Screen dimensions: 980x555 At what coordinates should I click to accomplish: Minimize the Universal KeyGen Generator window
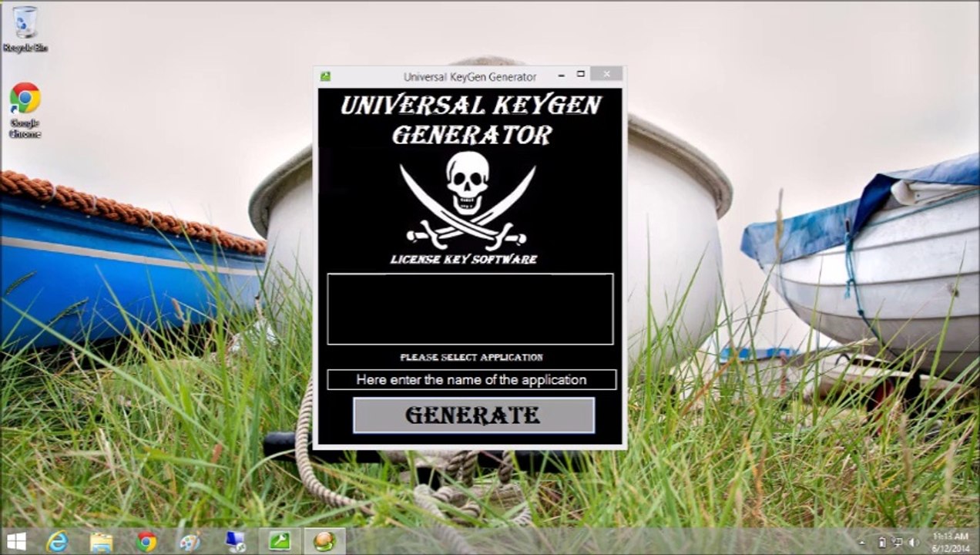pos(561,75)
